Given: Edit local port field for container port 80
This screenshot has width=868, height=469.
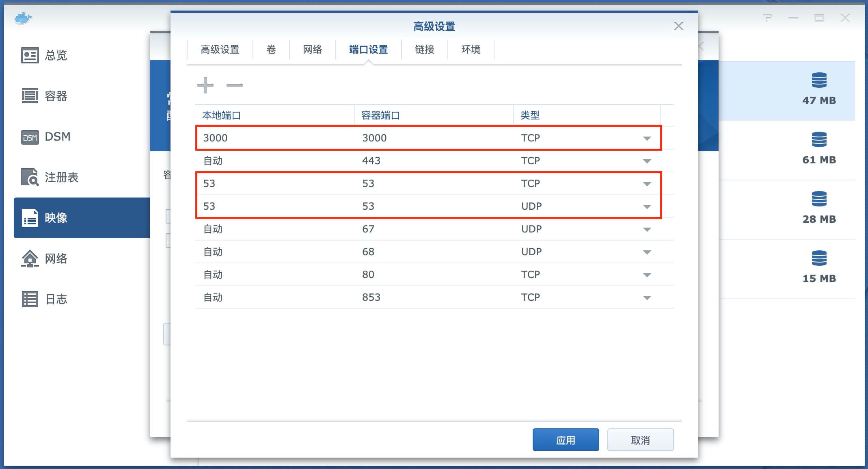Looking at the screenshot, I should [275, 275].
